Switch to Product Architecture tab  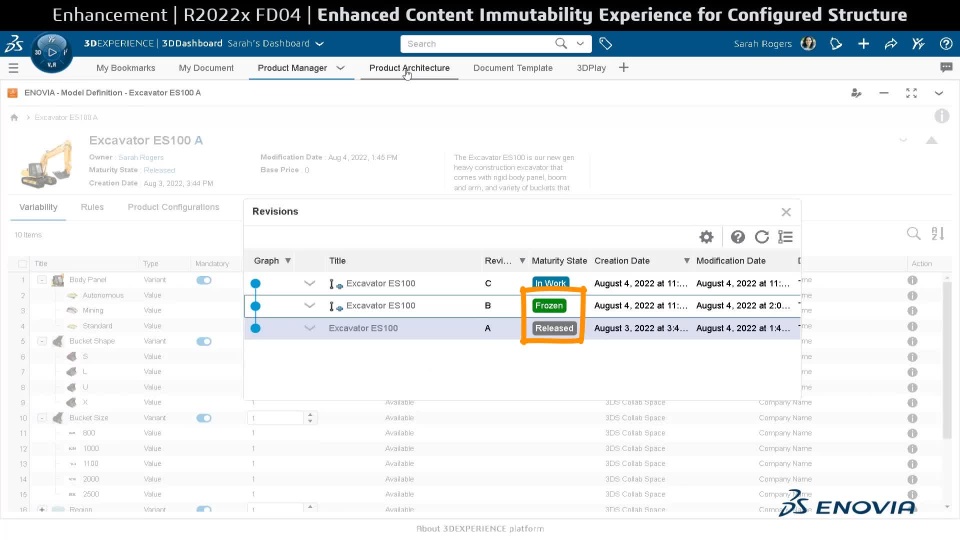click(x=409, y=68)
